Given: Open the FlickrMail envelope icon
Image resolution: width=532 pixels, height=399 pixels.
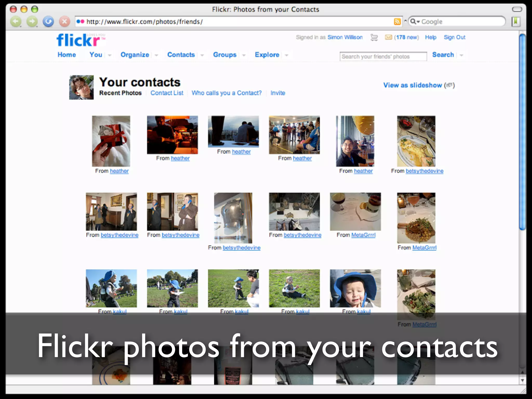Looking at the screenshot, I should click(x=388, y=37).
